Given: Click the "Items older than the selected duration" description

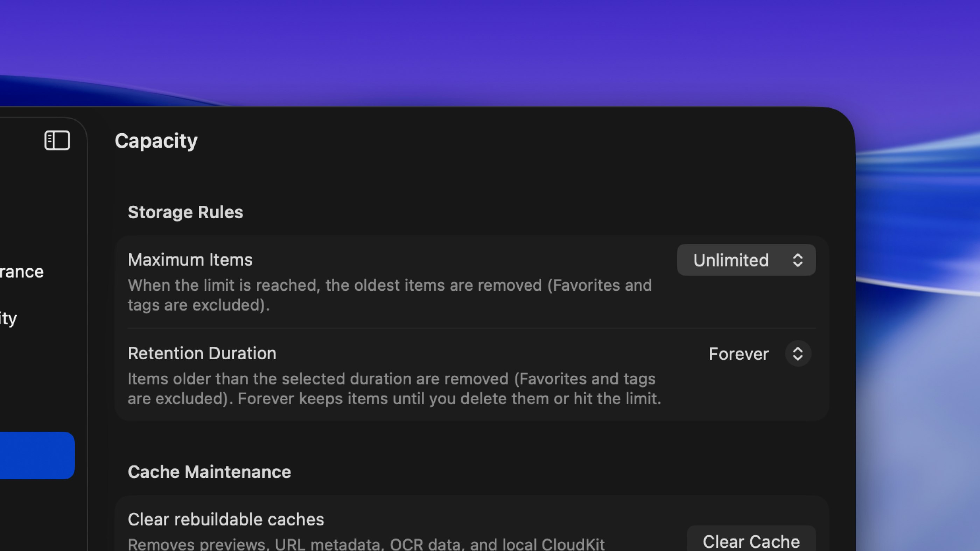Looking at the screenshot, I should (x=394, y=389).
